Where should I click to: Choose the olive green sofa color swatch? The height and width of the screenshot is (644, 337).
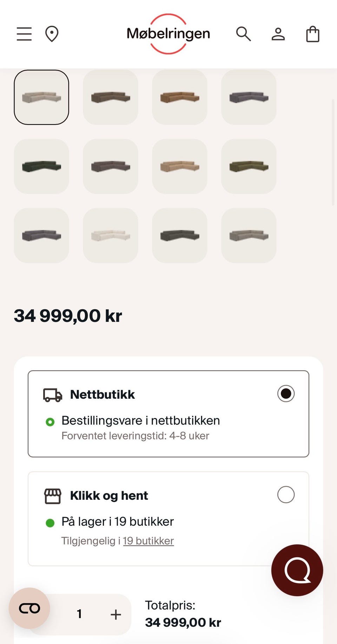click(x=249, y=166)
